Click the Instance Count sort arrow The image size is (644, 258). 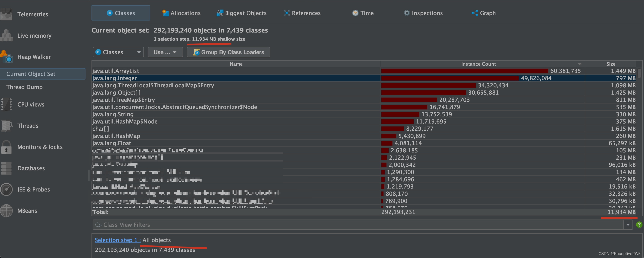(x=580, y=64)
